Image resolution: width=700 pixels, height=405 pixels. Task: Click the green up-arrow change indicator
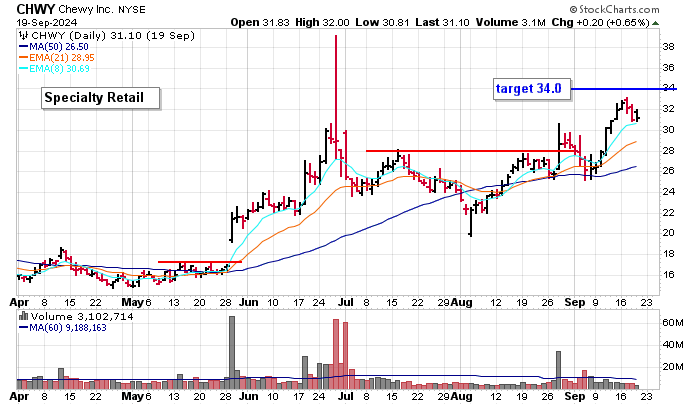(x=655, y=23)
